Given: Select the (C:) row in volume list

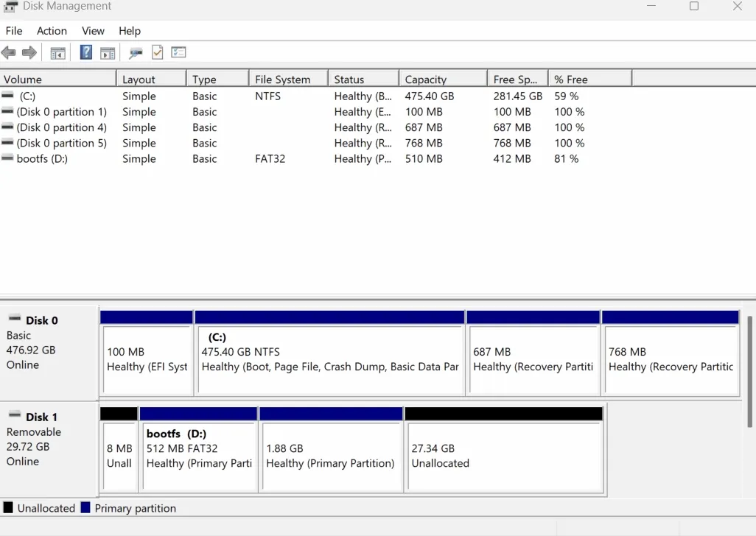Looking at the screenshot, I should point(316,96).
